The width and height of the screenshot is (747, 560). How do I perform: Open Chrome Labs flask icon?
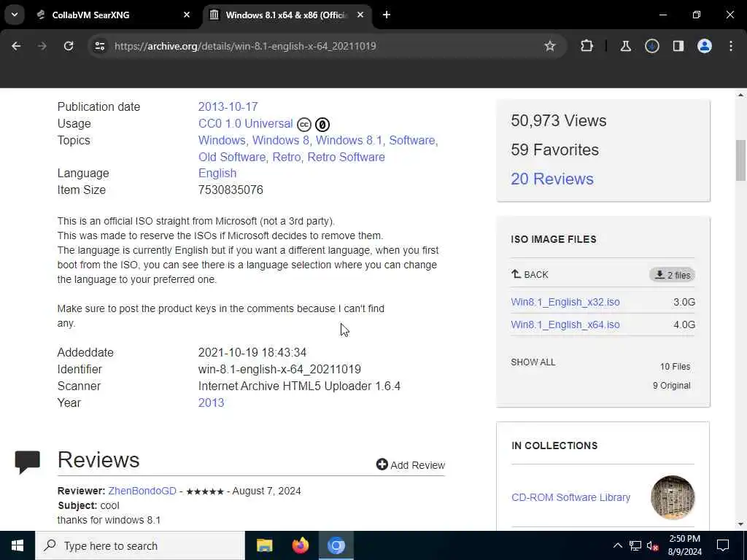[x=625, y=46]
